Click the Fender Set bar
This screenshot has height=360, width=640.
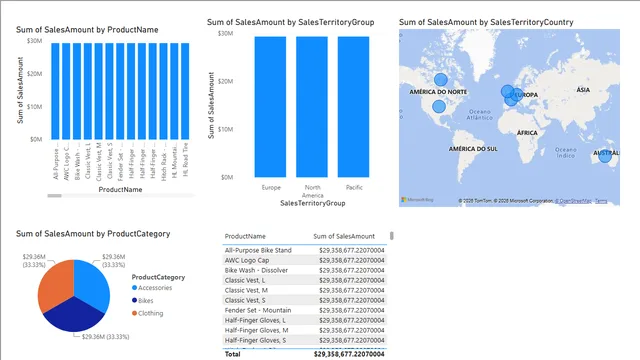tap(120, 91)
